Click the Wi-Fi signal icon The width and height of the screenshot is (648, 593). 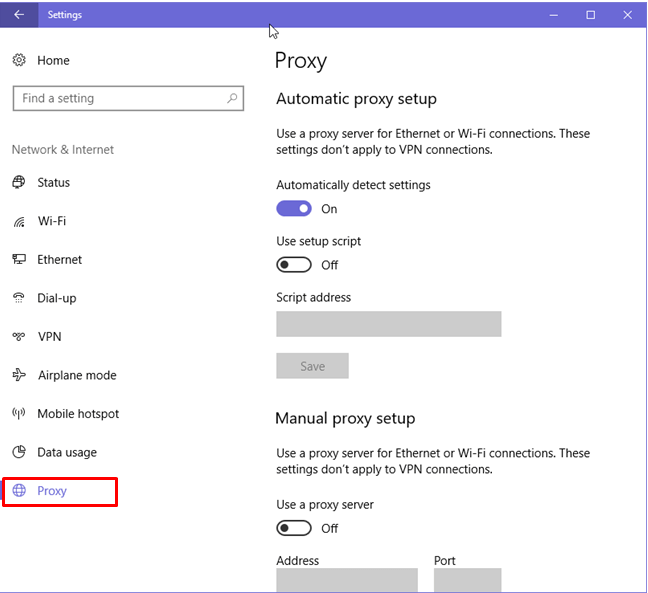click(19, 221)
